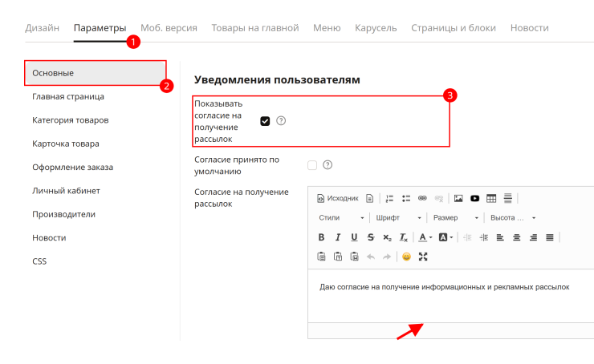Toggle italic formatting
594x364 pixels.
click(x=337, y=237)
